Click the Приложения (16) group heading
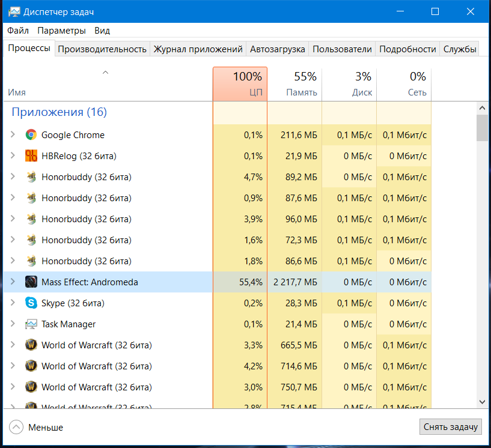This screenshot has width=491, height=448. click(x=59, y=112)
